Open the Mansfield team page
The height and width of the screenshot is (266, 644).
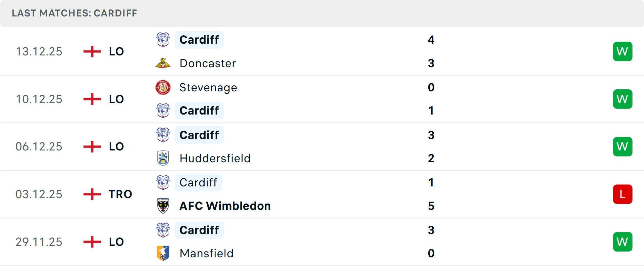pos(206,253)
